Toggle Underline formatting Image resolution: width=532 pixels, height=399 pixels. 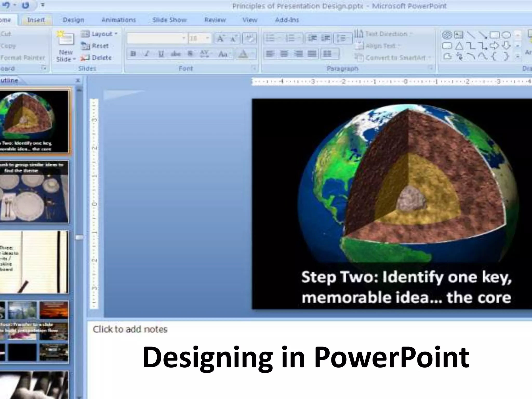[161, 54]
